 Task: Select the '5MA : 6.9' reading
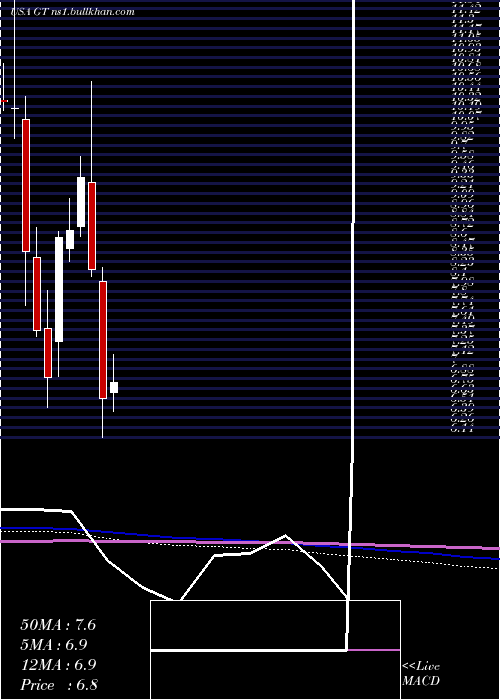54,645
